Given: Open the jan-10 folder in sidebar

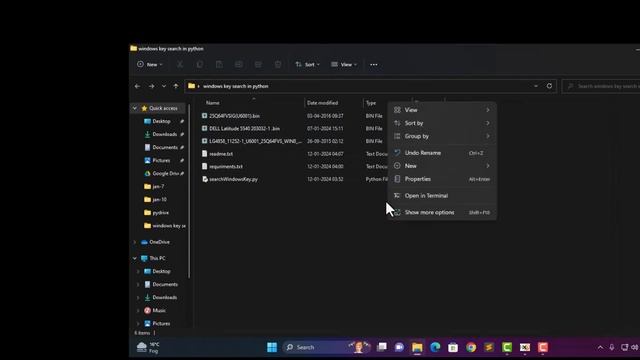Looking at the screenshot, I should 159,200.
